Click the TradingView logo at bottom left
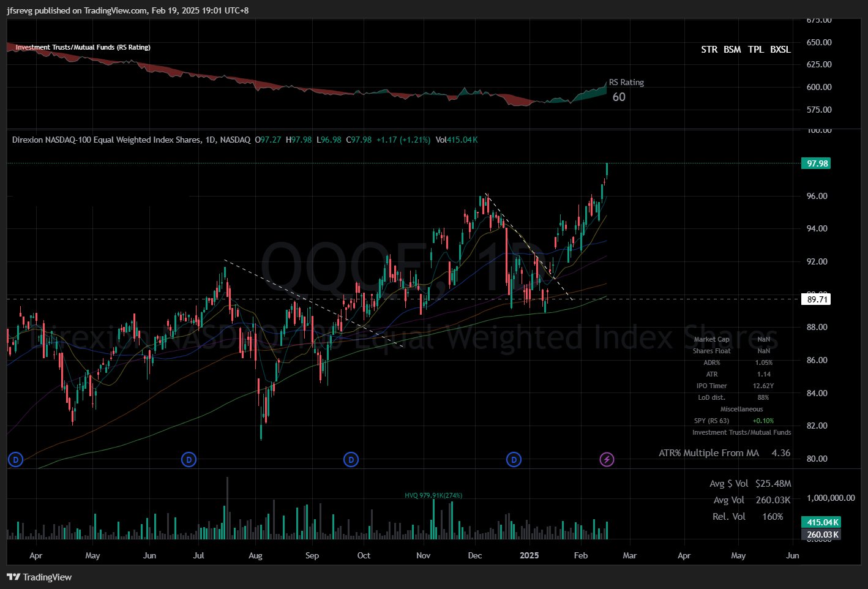 point(39,577)
